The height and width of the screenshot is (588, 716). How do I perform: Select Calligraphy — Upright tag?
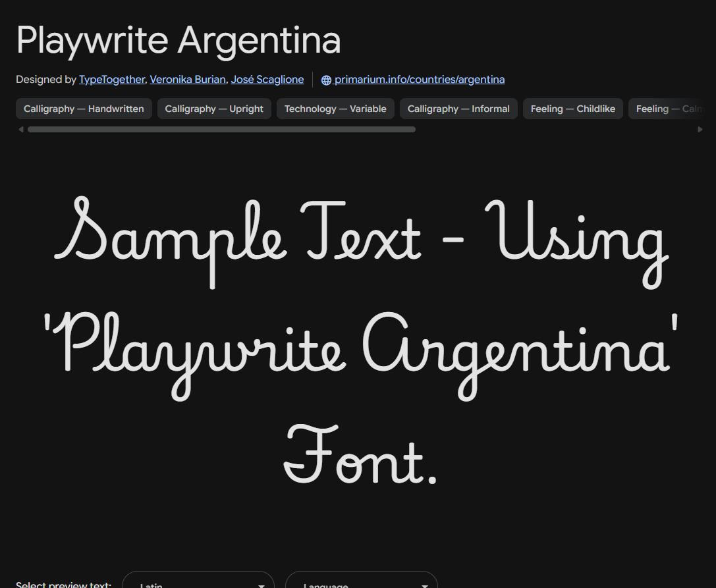click(214, 109)
